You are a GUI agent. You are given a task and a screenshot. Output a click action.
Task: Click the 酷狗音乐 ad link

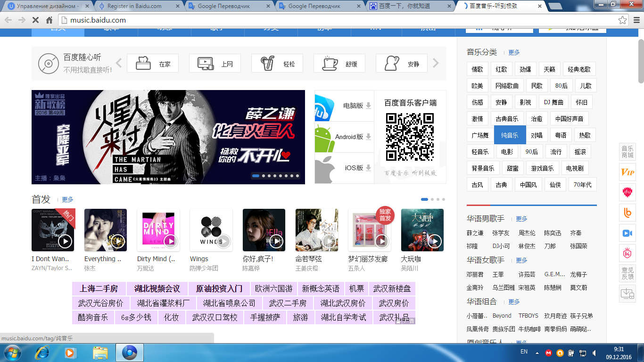93,317
